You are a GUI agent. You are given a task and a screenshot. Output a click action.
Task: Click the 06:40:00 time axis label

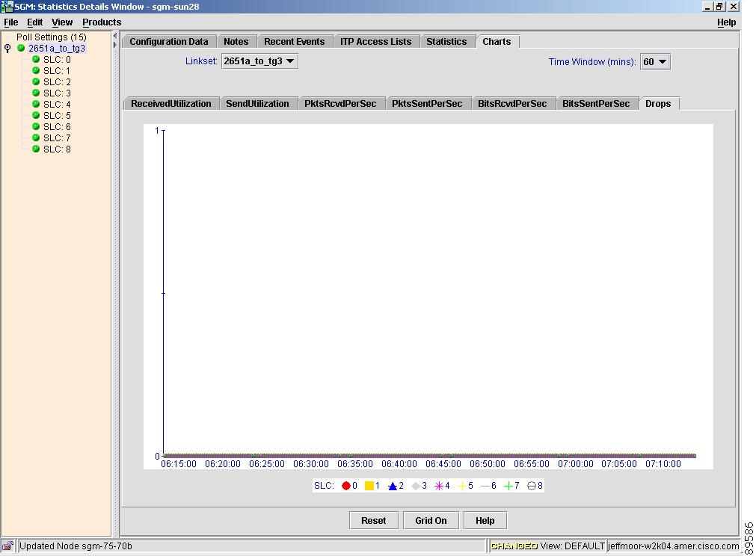399,464
